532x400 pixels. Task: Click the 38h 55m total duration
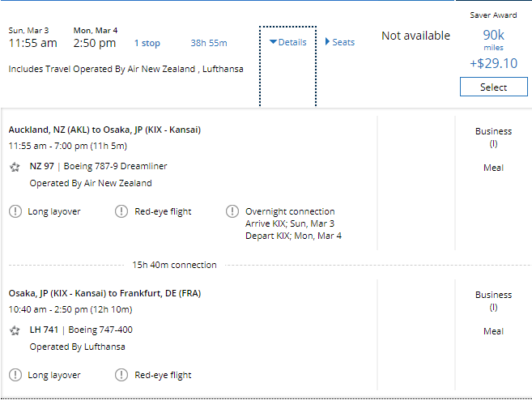(208, 43)
